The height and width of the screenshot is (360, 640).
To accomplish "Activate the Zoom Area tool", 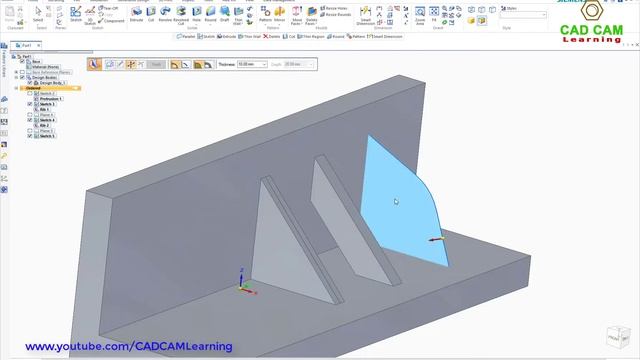I will pyautogui.click(x=420, y=15).
